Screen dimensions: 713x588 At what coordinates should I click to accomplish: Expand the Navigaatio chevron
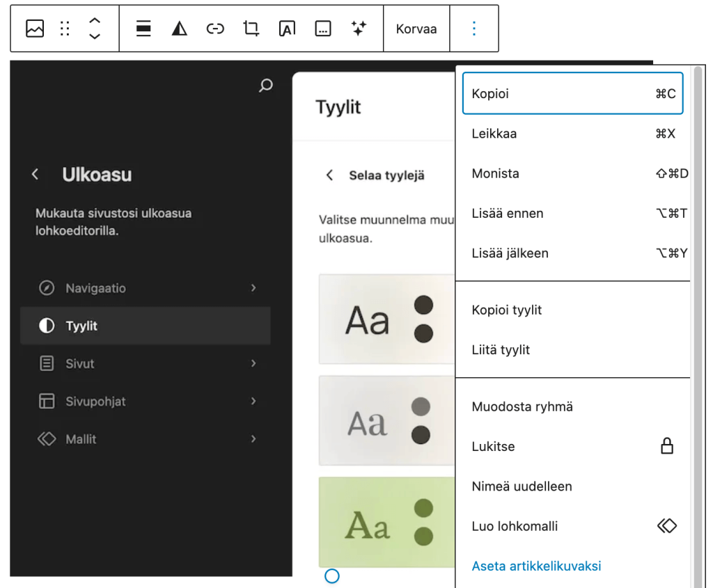[x=253, y=288]
